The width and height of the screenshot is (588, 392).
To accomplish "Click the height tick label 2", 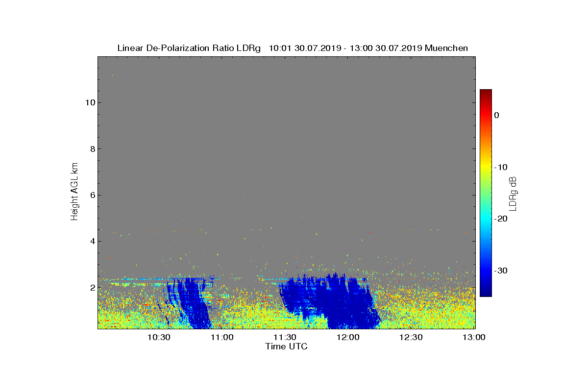I will [92, 287].
